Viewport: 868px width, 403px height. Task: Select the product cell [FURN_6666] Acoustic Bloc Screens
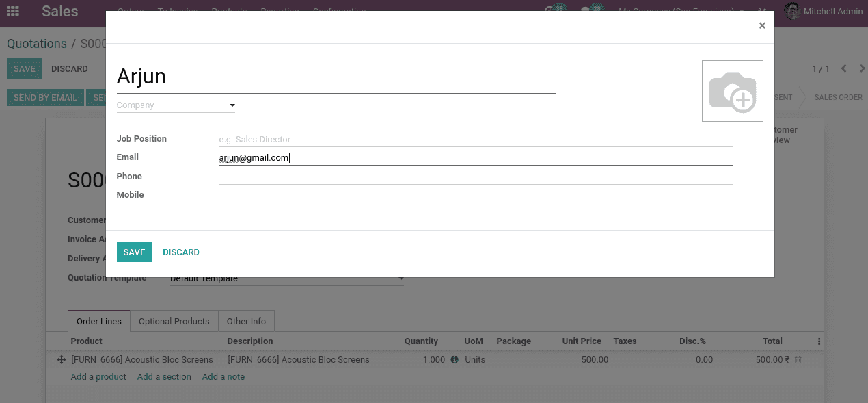[142, 359]
